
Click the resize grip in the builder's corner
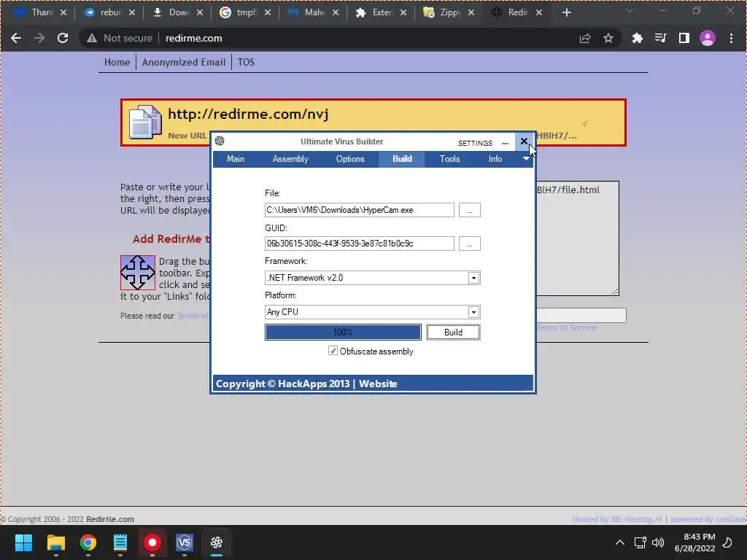pyautogui.click(x=529, y=387)
